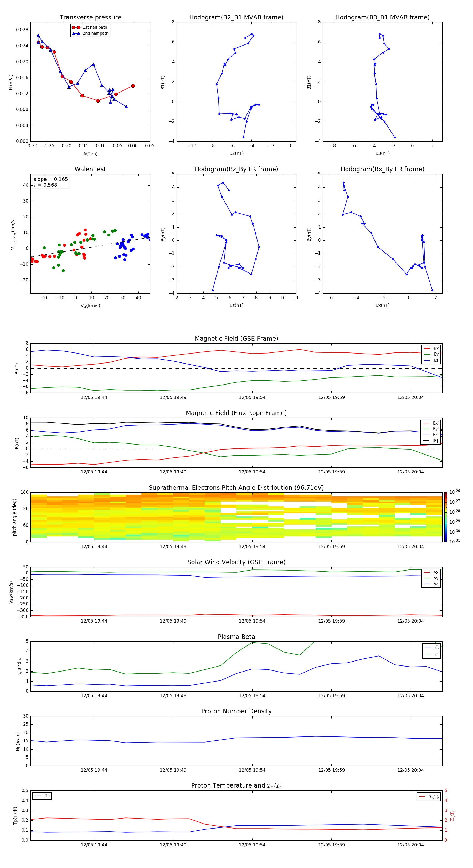Click the 'Tp(10^6K)' y-axis label
Screen dimensions: 473x868
click(15, 815)
